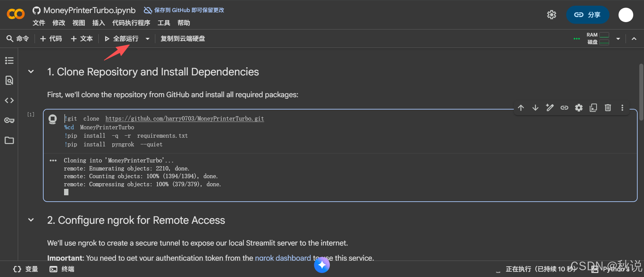
Task: Open the 插入 menu
Action: pyautogui.click(x=99, y=23)
